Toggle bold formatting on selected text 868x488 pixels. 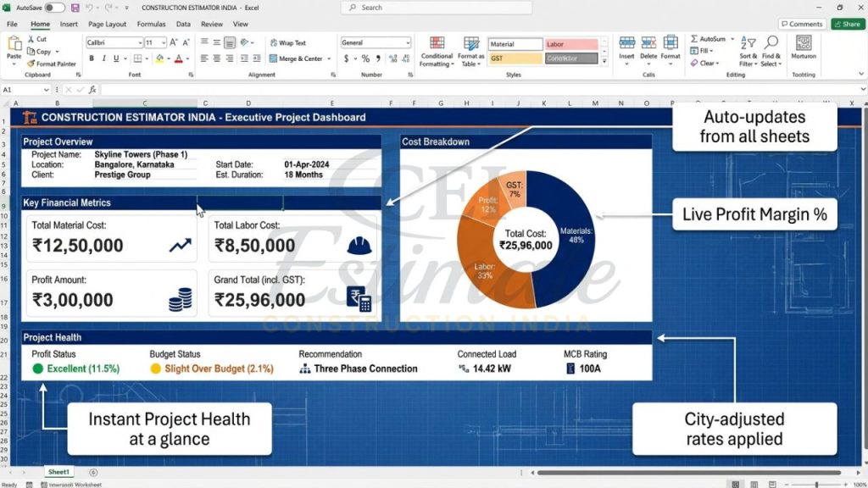point(91,58)
